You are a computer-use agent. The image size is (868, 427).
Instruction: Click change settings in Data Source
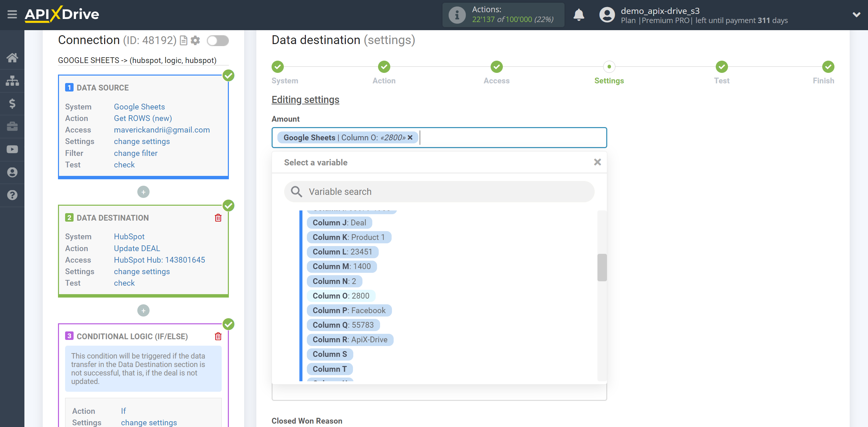tap(142, 141)
